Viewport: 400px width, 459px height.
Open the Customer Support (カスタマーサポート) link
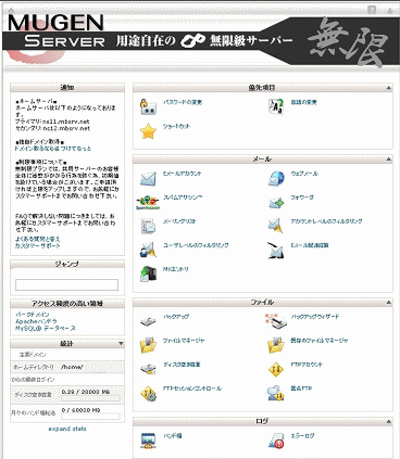click(37, 246)
